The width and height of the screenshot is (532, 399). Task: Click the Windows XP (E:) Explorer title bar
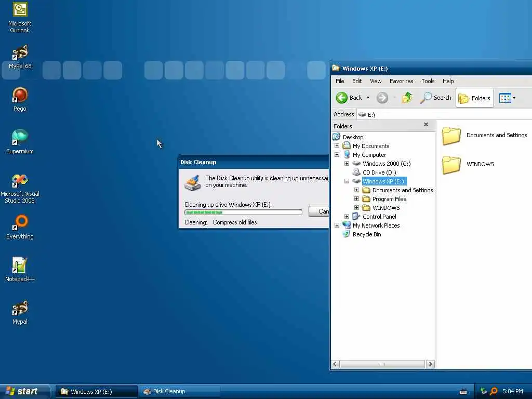click(x=431, y=69)
